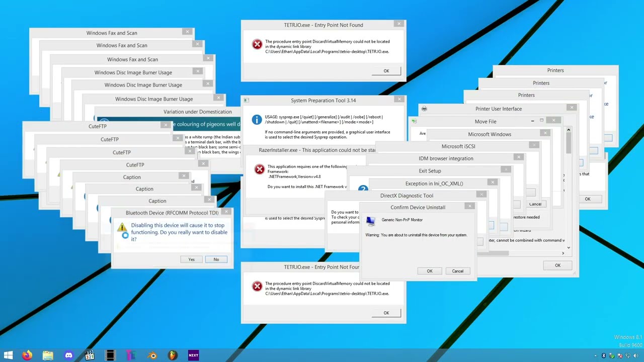644x362 pixels.
Task: Click the Bluetooth system tray icon
Action: [604, 356]
